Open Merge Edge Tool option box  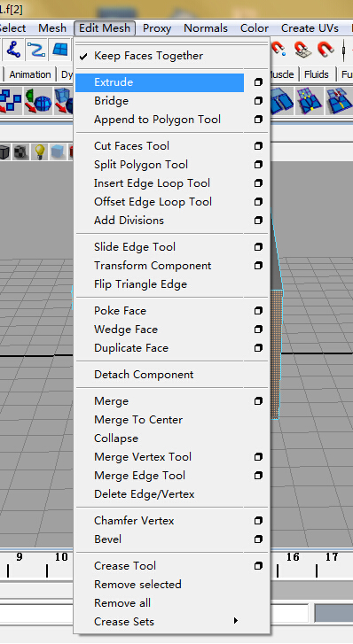(x=258, y=475)
